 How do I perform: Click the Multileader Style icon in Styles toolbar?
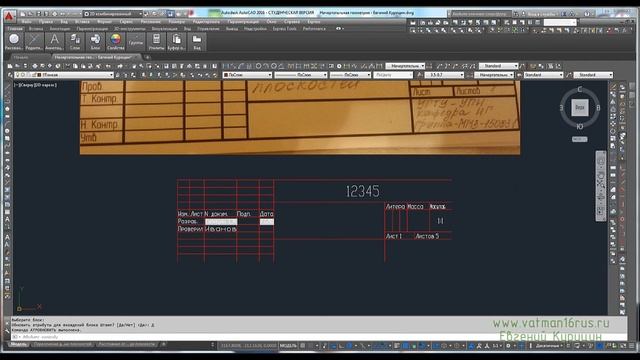569,75
